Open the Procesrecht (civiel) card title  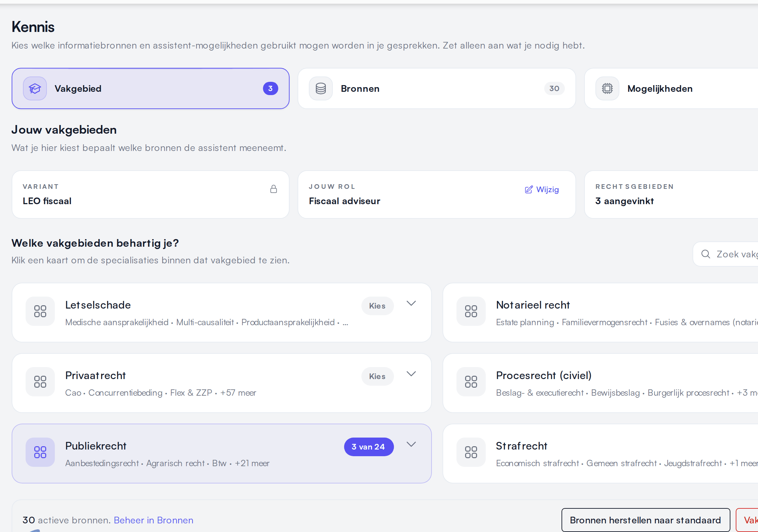click(544, 375)
